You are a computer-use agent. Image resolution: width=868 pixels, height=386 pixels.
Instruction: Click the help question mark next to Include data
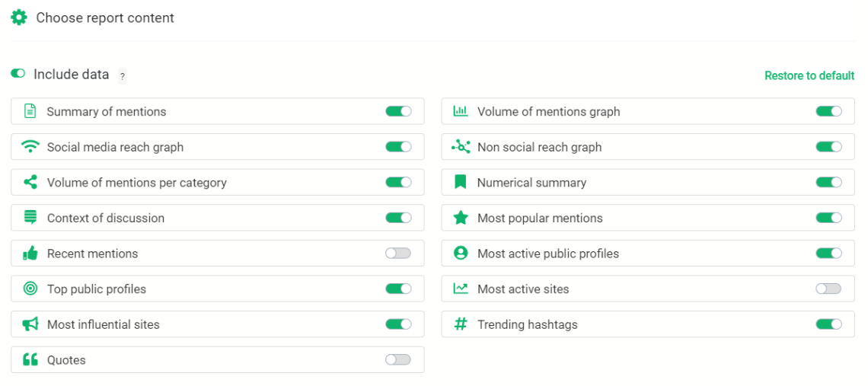122,76
